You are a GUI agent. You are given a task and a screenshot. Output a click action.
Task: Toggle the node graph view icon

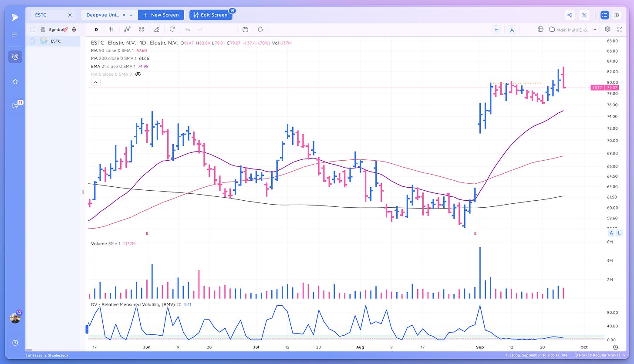(512, 30)
